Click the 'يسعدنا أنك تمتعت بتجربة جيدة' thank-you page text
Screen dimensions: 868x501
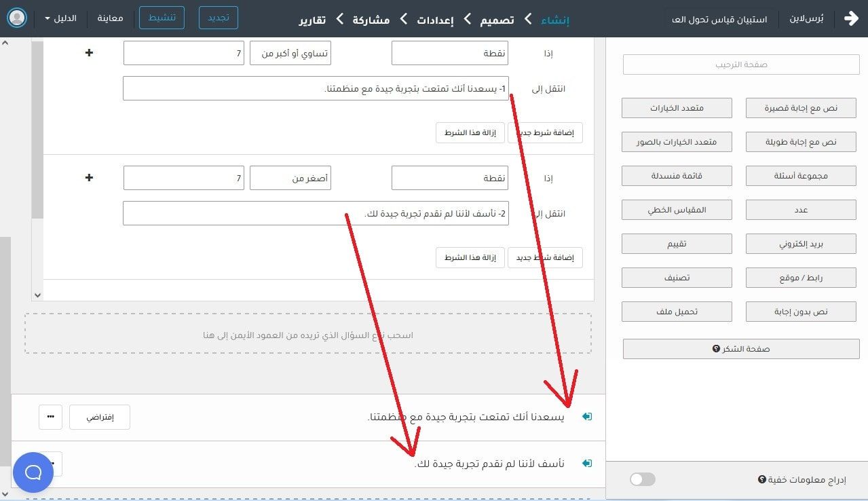point(466,416)
